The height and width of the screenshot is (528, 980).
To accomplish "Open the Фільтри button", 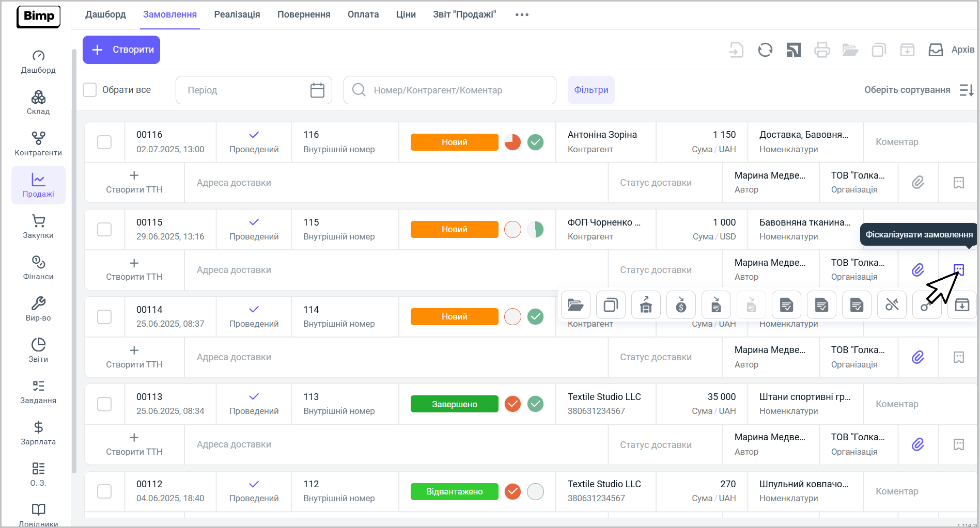I will click(x=591, y=90).
